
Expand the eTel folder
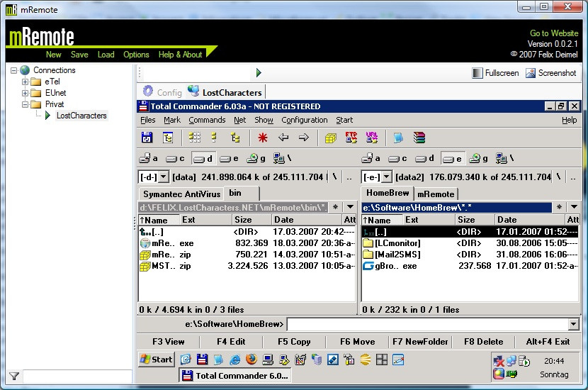click(x=25, y=82)
